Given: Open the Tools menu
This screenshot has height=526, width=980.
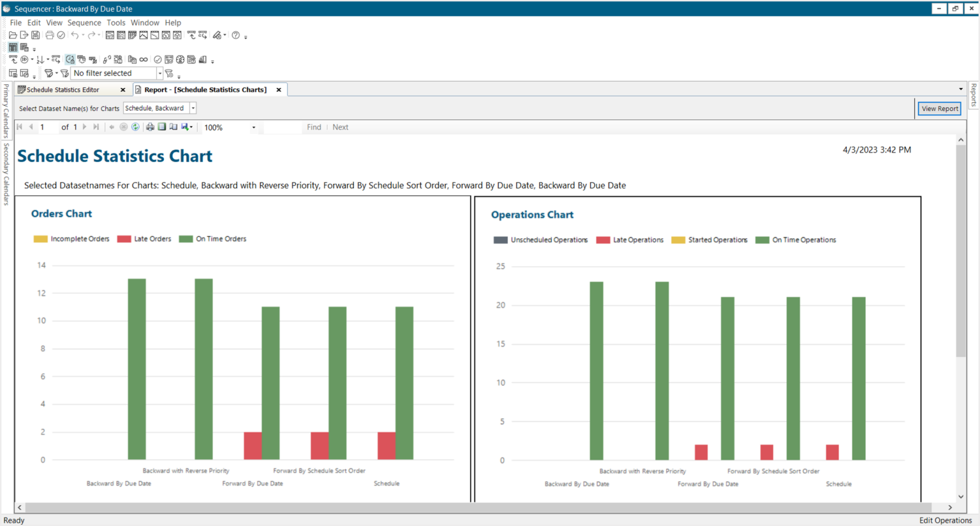Looking at the screenshot, I should (x=115, y=22).
